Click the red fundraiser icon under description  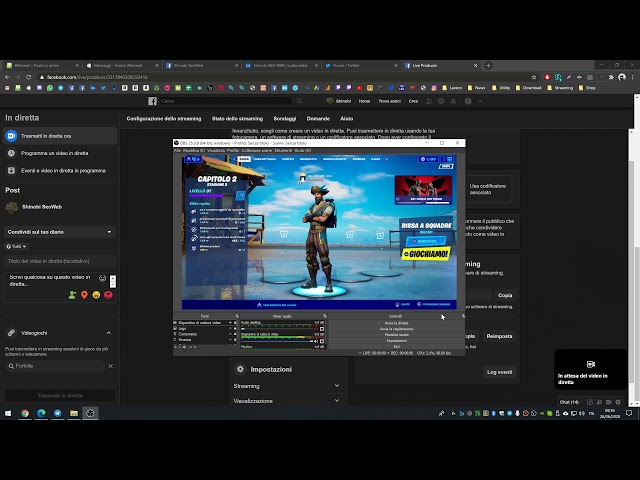coord(108,295)
